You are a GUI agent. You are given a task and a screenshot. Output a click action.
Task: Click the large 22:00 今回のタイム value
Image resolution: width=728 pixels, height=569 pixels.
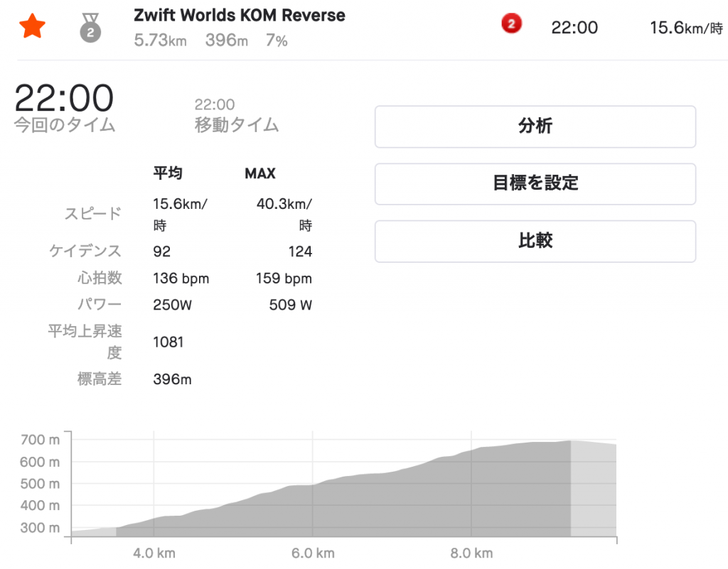[64, 98]
